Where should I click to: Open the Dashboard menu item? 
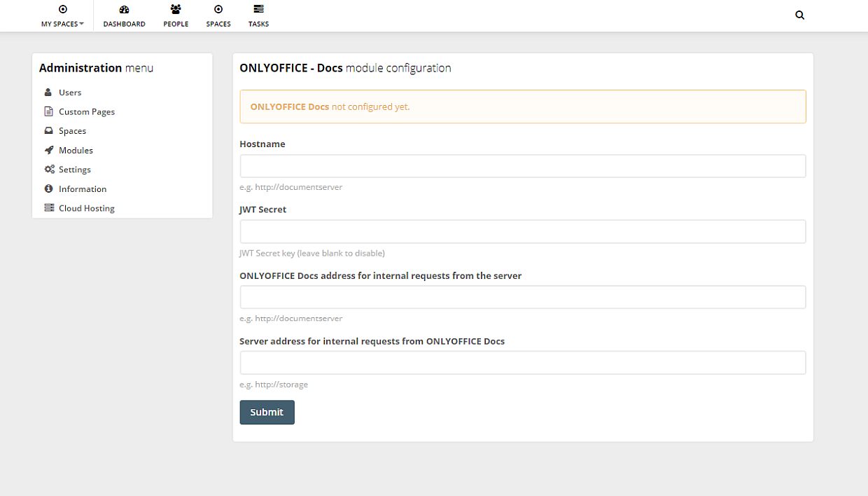[x=124, y=15]
